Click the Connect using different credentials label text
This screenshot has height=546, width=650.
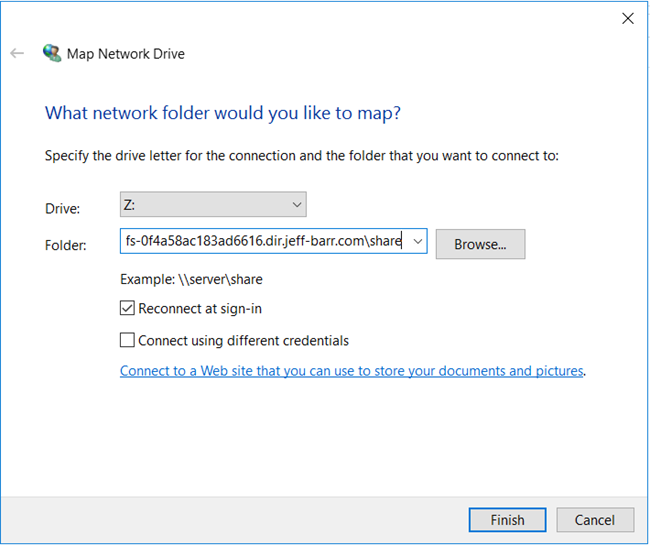click(243, 340)
